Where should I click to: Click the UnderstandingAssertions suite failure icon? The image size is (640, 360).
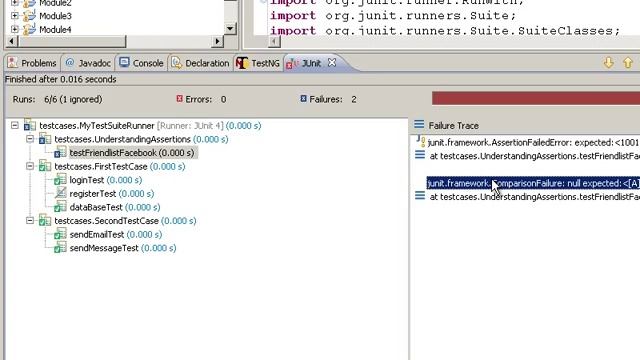pyautogui.click(x=44, y=139)
